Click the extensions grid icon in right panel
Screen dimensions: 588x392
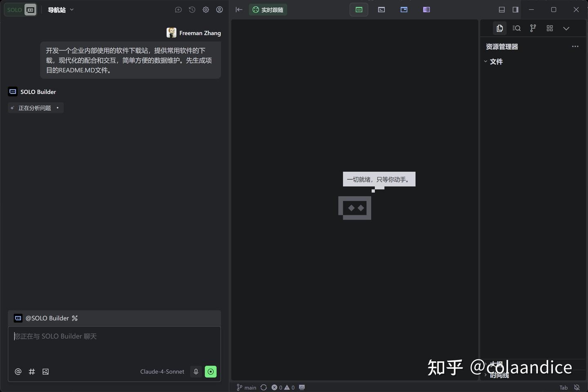coord(549,28)
